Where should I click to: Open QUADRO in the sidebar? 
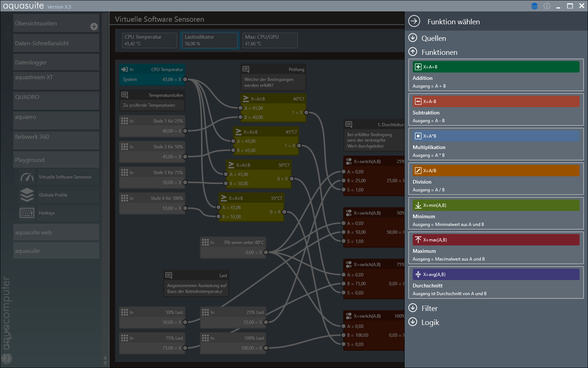tap(56, 100)
